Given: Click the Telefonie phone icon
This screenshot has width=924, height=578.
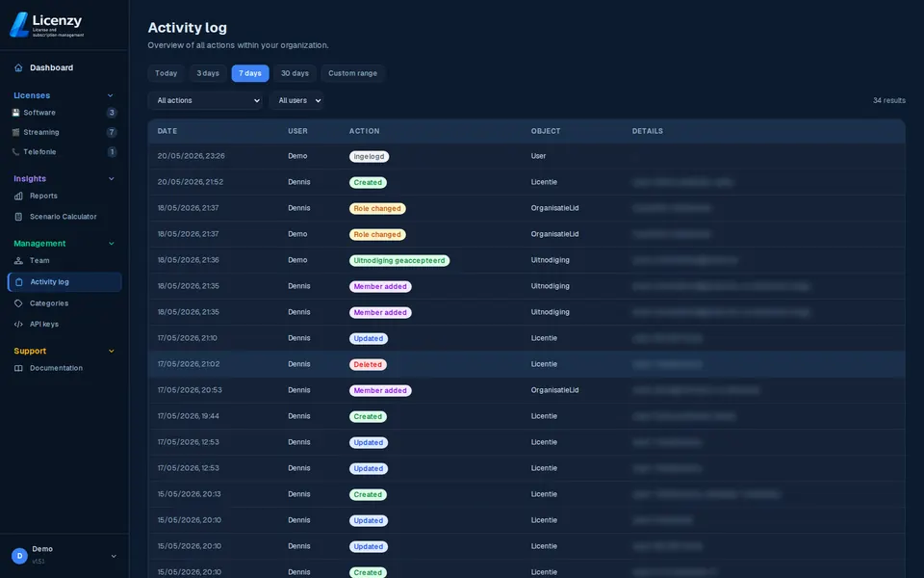Looking at the screenshot, I should tap(16, 152).
